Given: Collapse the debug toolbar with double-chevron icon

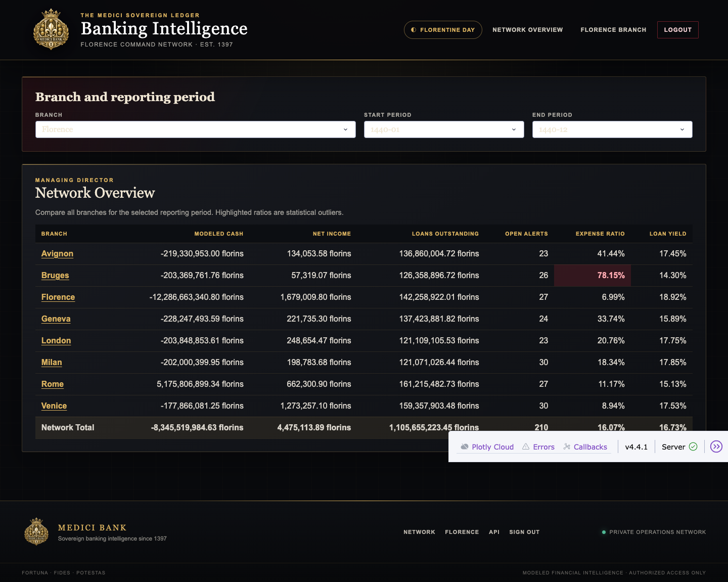Looking at the screenshot, I should (x=716, y=446).
